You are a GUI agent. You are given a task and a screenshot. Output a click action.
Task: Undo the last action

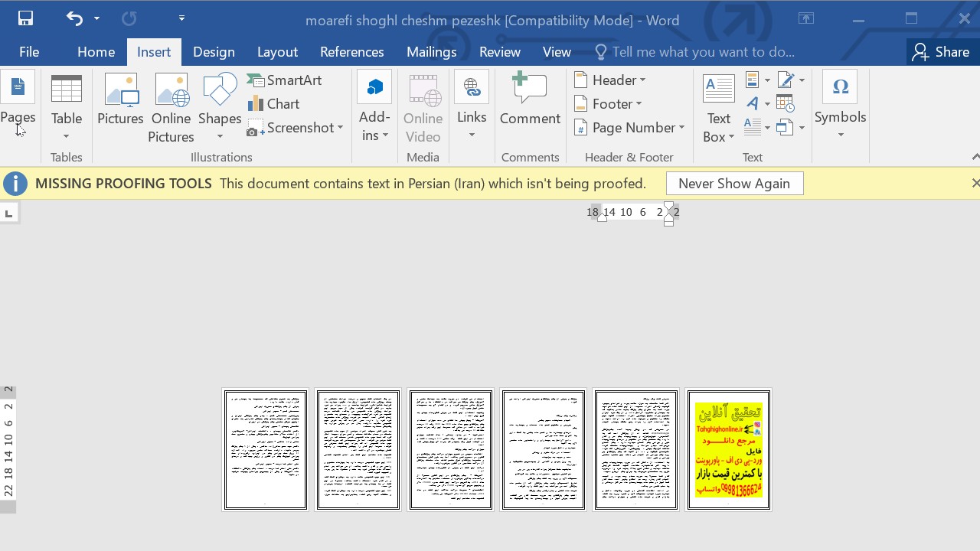[74, 18]
